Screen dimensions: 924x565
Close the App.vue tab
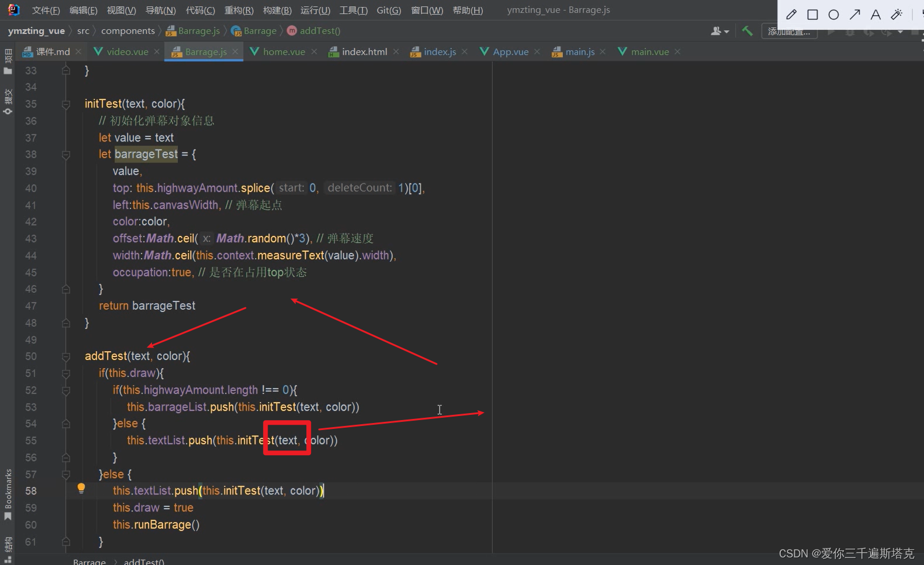click(x=537, y=52)
